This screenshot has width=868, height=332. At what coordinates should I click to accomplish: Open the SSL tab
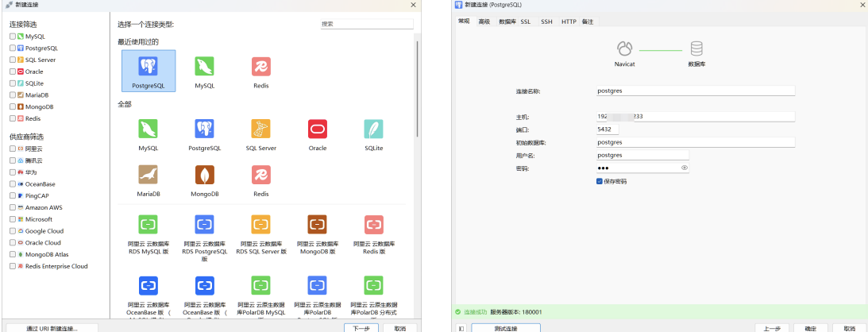tap(526, 21)
